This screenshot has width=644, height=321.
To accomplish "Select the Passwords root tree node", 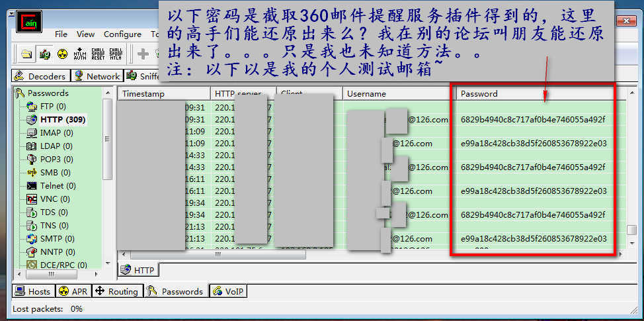I will pyautogui.click(x=42, y=93).
